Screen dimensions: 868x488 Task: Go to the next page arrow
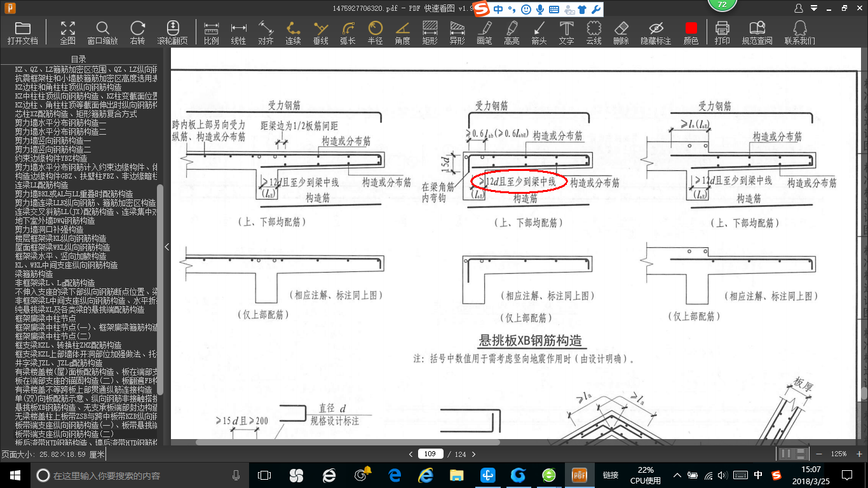(473, 454)
